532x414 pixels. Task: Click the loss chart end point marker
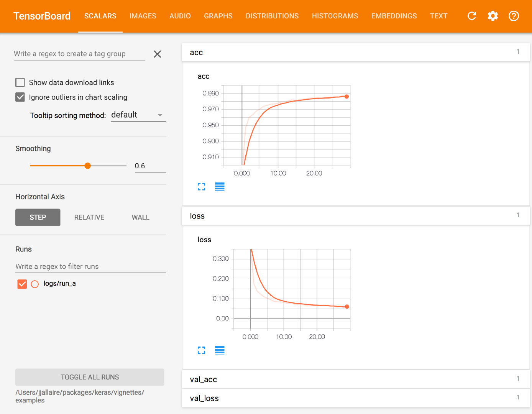click(347, 307)
